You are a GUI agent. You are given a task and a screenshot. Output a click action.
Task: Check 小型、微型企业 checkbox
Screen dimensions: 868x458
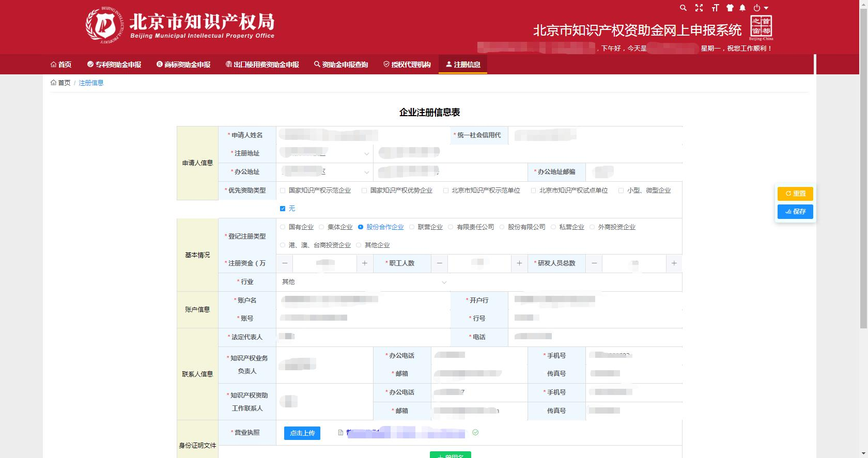(621, 191)
